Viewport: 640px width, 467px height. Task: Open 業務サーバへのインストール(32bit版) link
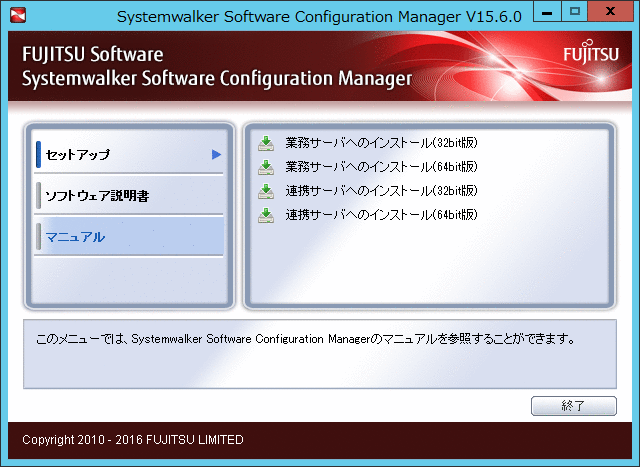click(381, 143)
